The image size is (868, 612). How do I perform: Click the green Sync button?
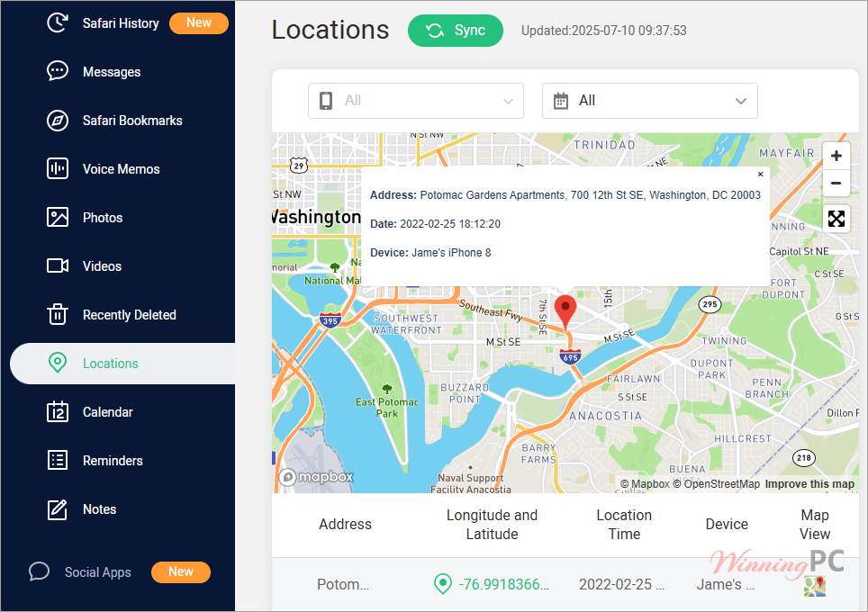point(456,31)
